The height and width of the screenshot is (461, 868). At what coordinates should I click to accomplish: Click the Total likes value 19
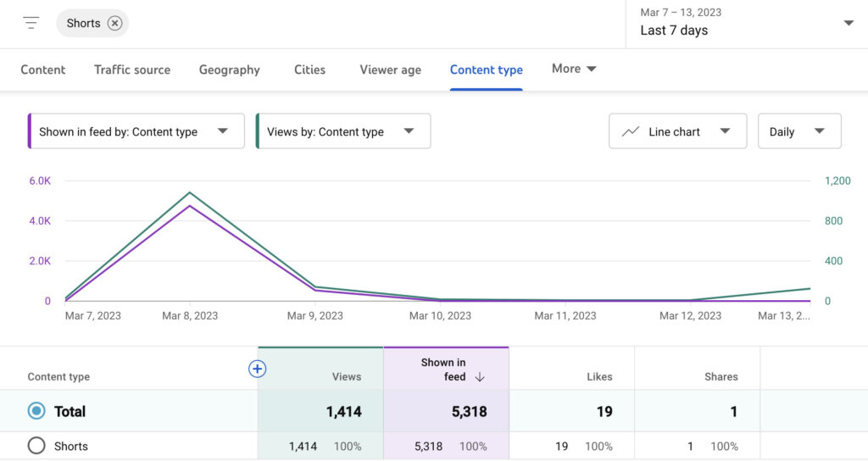pos(604,412)
